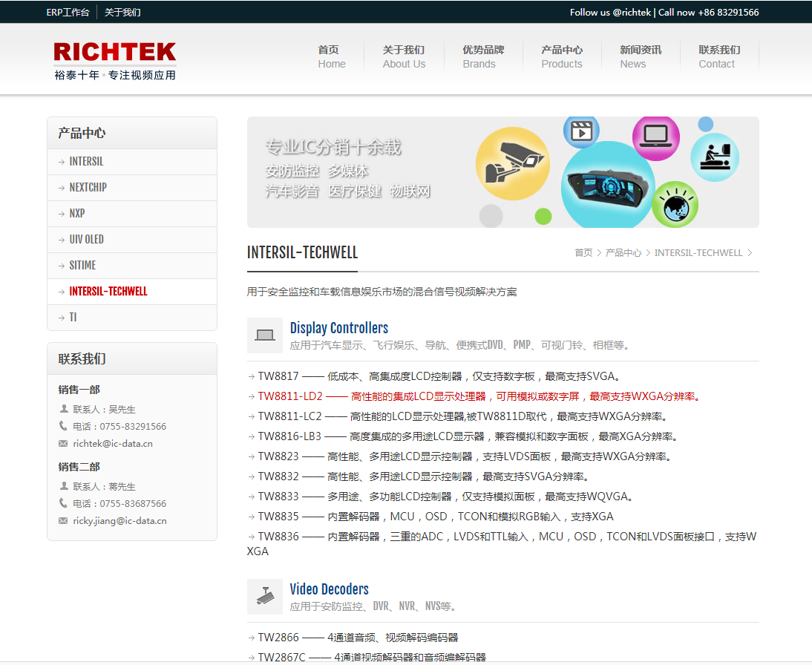Select INTERSIL in the product sidebar
The image size is (812, 665).
pyautogui.click(x=132, y=162)
